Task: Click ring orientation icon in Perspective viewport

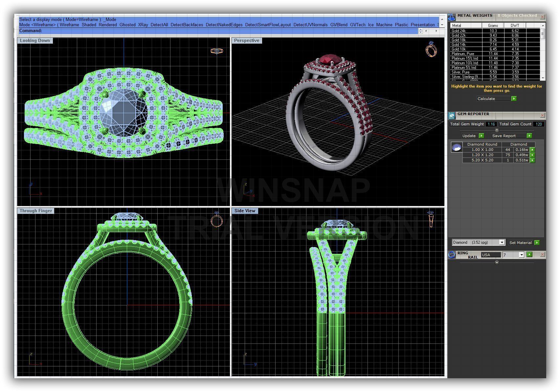Action: [431, 50]
